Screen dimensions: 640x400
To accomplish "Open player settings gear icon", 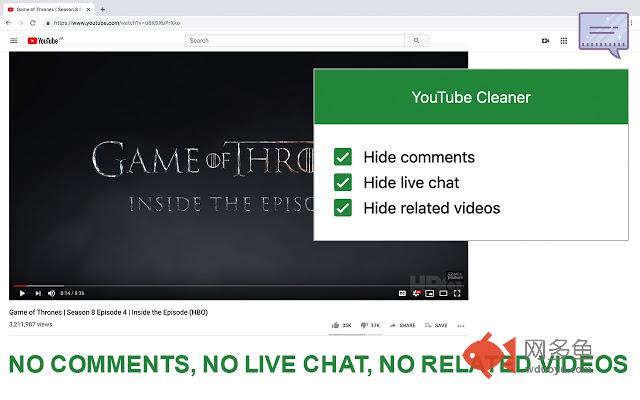I will coord(416,293).
